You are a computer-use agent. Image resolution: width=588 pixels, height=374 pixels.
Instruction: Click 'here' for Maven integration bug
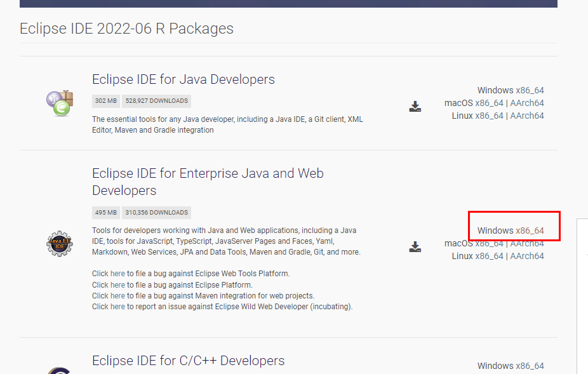pyautogui.click(x=117, y=296)
